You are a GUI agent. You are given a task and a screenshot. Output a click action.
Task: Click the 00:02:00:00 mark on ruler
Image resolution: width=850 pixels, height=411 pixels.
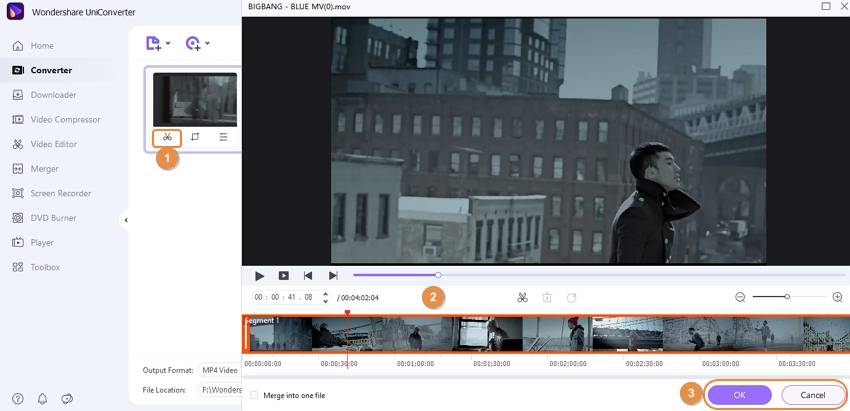pos(568,364)
